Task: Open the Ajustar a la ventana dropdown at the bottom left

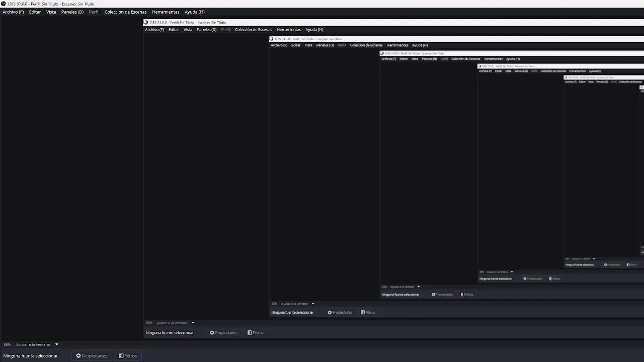Action: pyautogui.click(x=37, y=345)
